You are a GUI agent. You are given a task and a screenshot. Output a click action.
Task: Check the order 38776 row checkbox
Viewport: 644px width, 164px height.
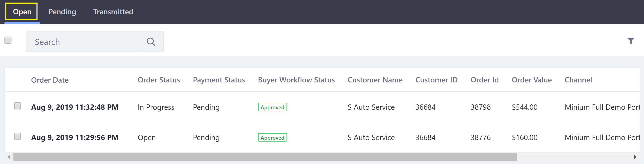17,136
